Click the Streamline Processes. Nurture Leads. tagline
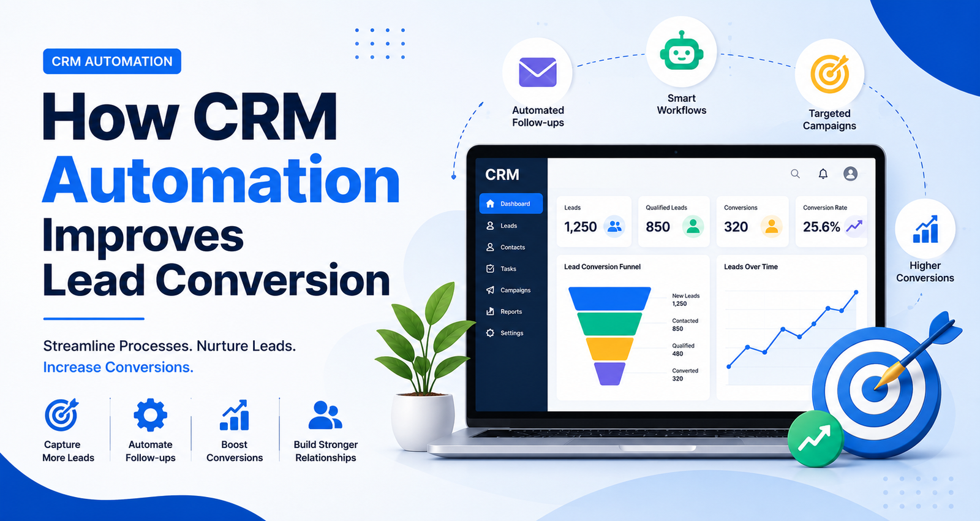Viewport: 980px width, 521px height. click(170, 346)
